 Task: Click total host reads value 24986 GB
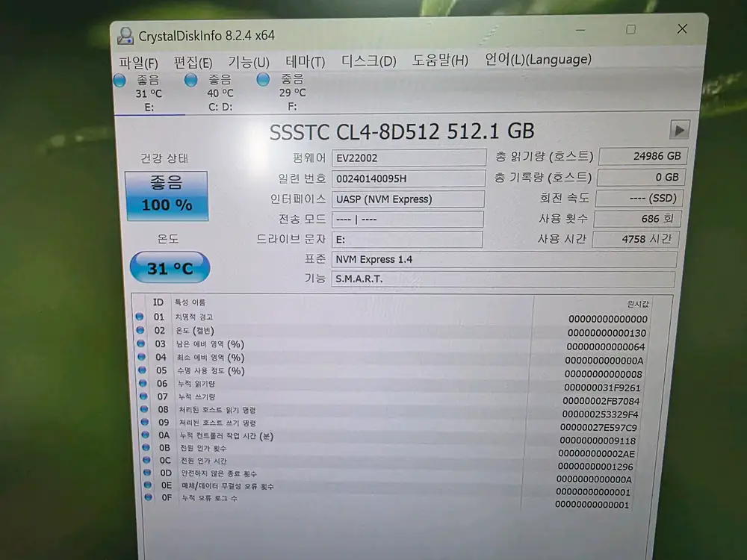pos(642,156)
